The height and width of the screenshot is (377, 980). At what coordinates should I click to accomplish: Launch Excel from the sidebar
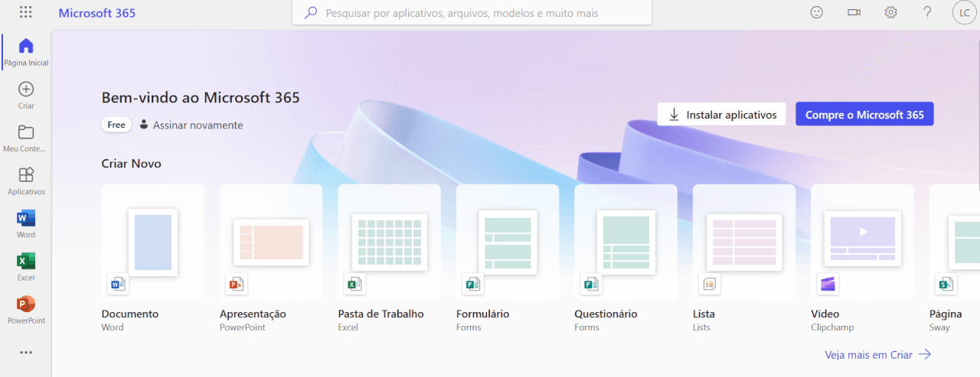(x=26, y=261)
